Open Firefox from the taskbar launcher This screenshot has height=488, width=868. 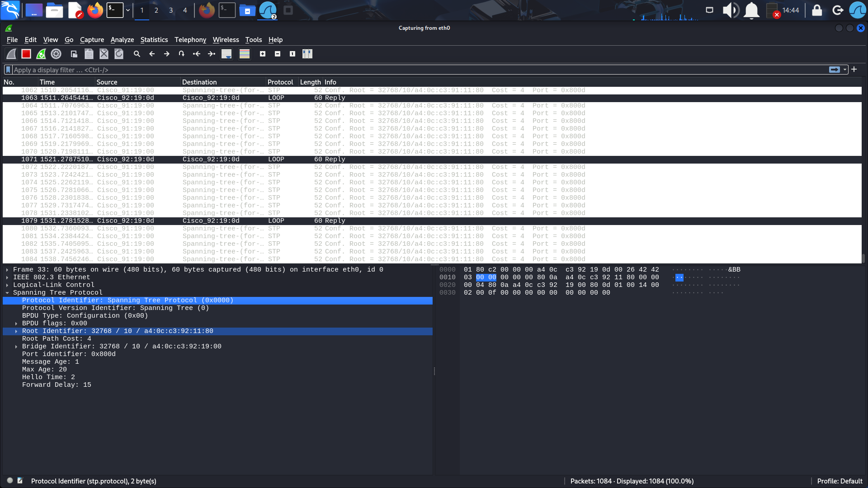point(95,10)
